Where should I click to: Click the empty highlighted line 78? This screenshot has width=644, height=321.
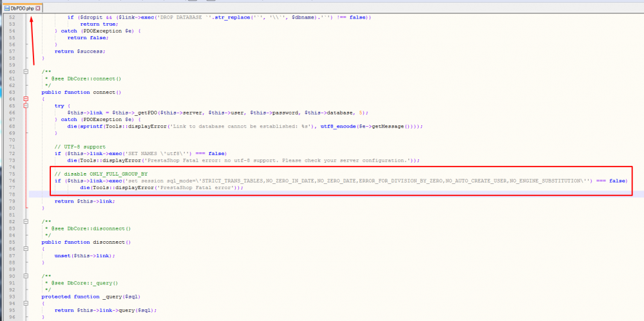point(335,194)
